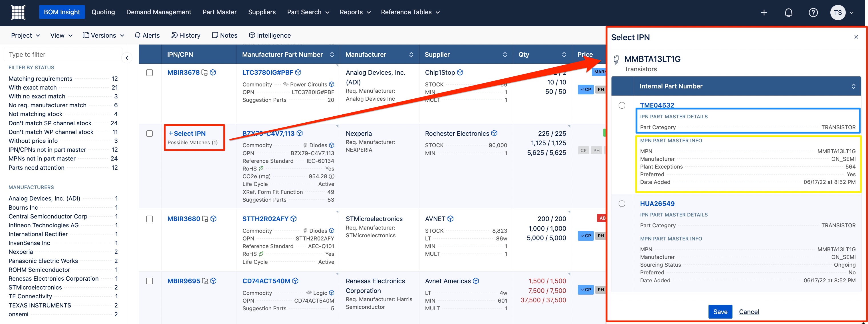This screenshot has width=868, height=324.
Task: Open the help question mark icon
Action: [813, 13]
